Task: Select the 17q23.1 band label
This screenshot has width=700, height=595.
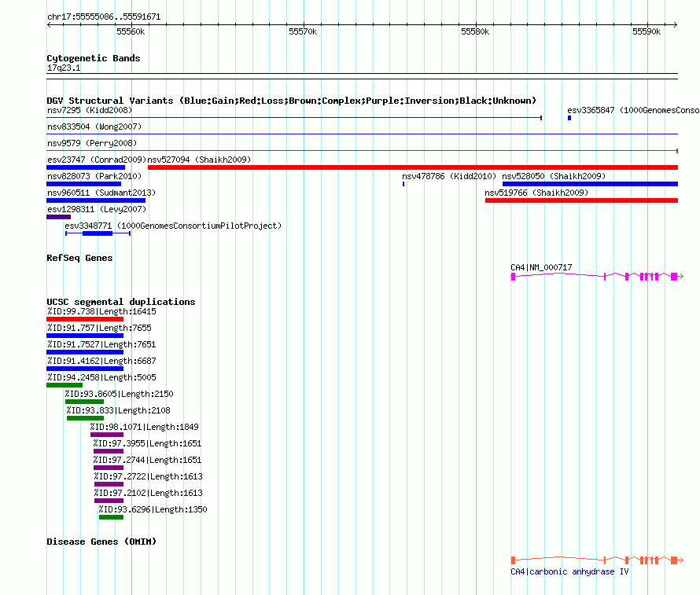Action: 64,68
